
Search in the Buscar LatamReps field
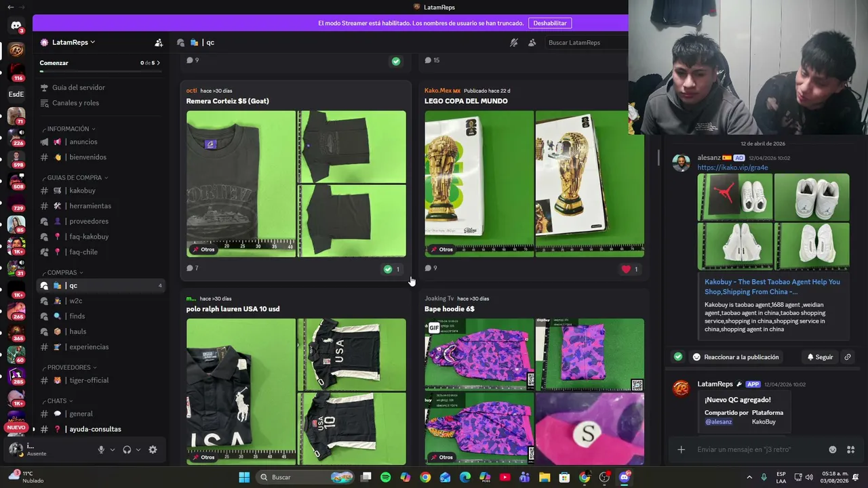586,42
